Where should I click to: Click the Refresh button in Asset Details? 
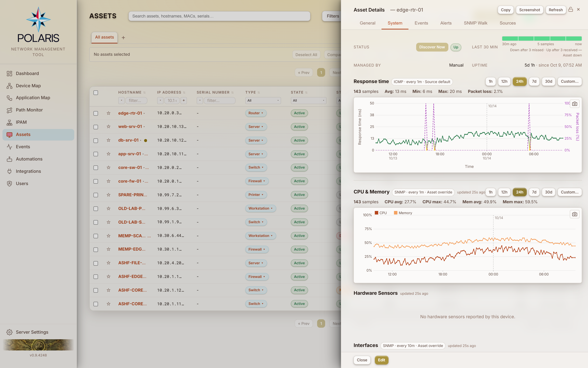pos(556,10)
